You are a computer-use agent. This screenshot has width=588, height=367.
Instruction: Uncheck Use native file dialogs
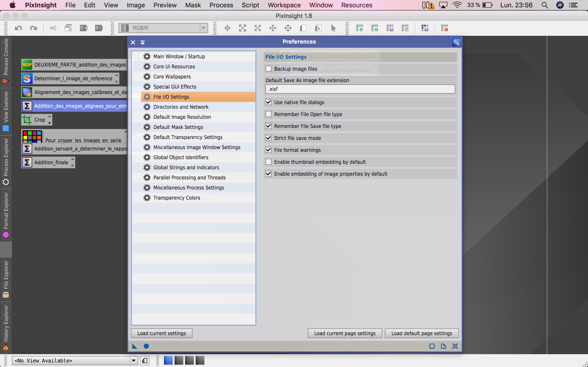tap(269, 102)
